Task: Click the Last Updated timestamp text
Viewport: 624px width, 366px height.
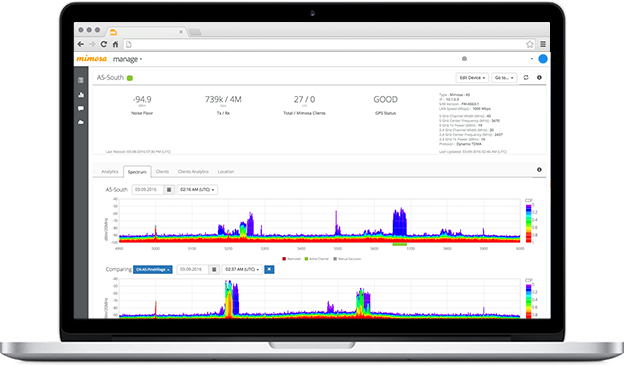Action: (473, 152)
